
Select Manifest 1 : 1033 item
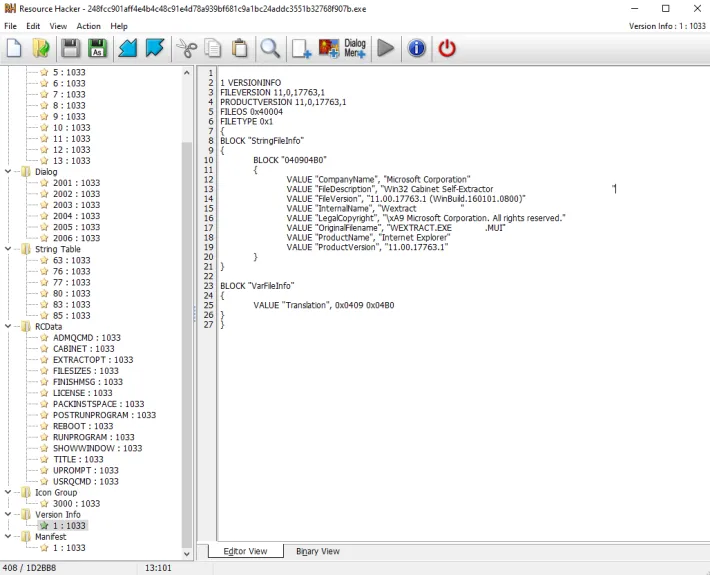(x=69, y=548)
